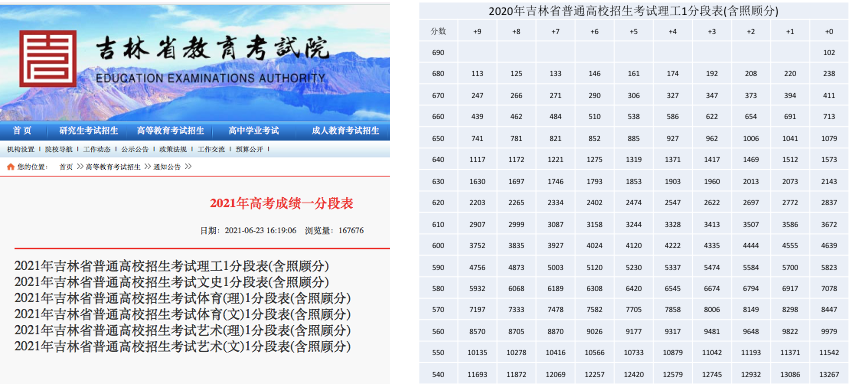Screen dimensions: 850x385
Task: Click the cell with value 2143
Action: click(829, 181)
